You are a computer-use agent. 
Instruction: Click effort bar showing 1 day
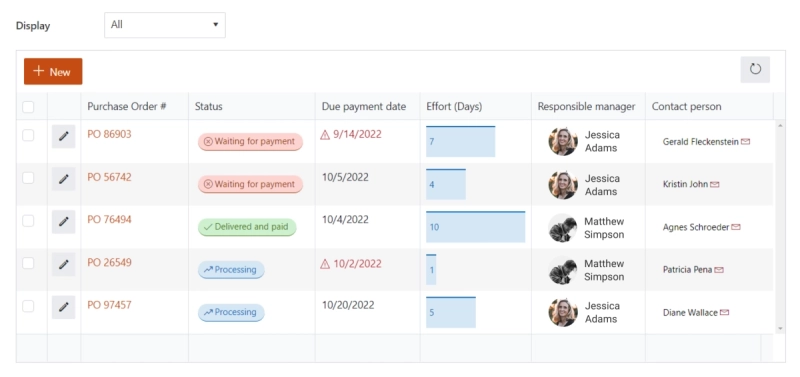[431, 269]
